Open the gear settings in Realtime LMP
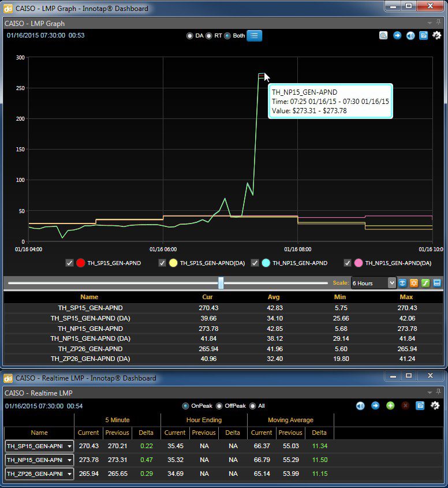Screen dimensions: 448x488 [x=435, y=406]
